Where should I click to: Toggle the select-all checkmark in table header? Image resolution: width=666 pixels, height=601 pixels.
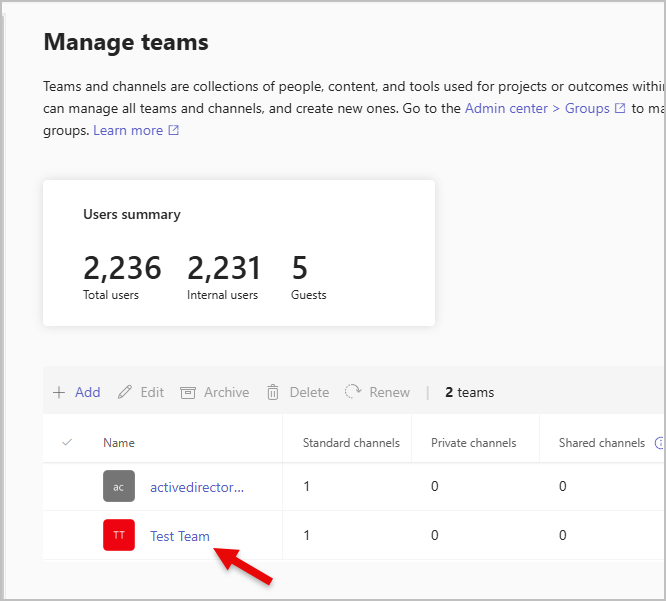pos(67,442)
